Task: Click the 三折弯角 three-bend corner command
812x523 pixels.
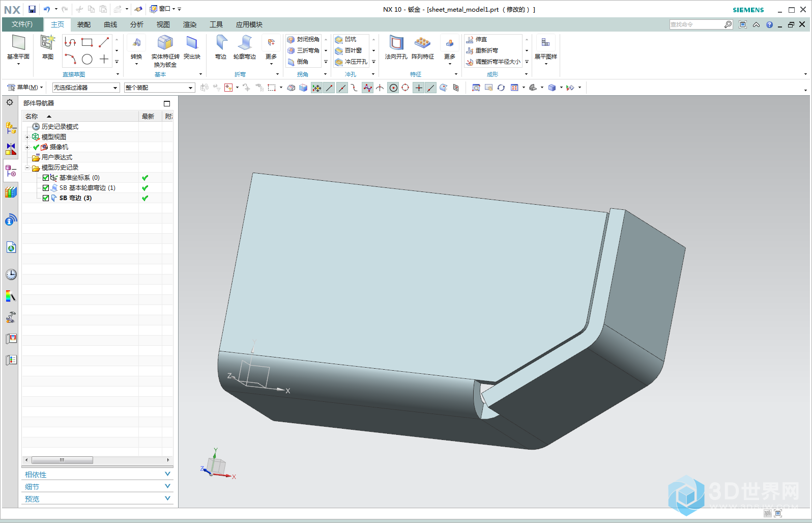Action: pyautogui.click(x=304, y=50)
